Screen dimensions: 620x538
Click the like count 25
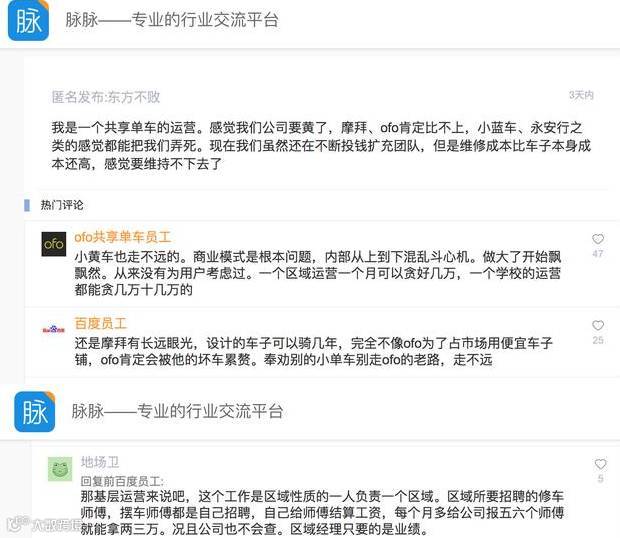pyautogui.click(x=598, y=340)
